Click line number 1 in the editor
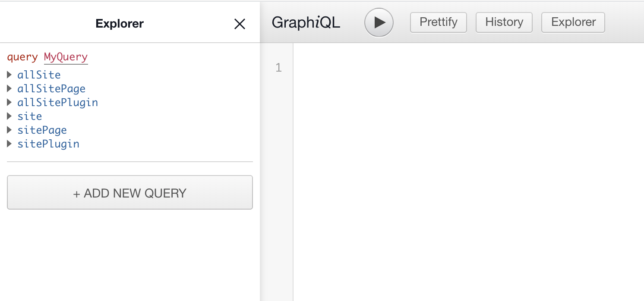Screen dimensions: 644x301 [278, 68]
